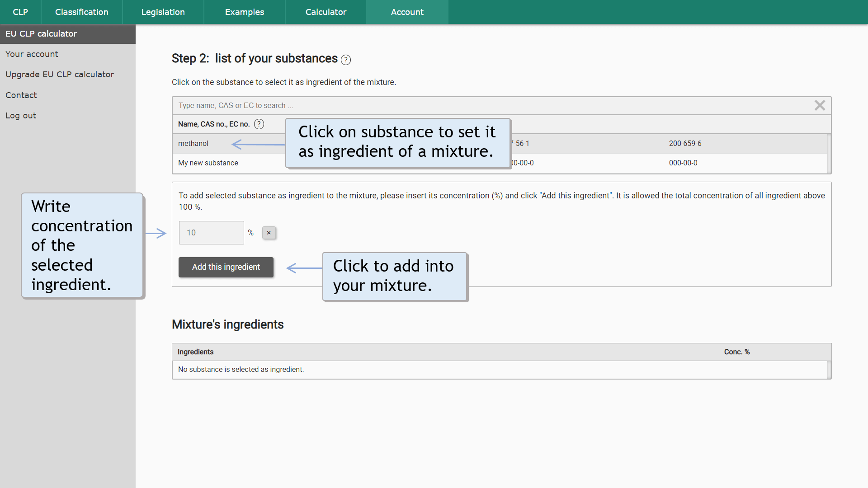
Task: Click Your account in sidebar
Action: 32,54
